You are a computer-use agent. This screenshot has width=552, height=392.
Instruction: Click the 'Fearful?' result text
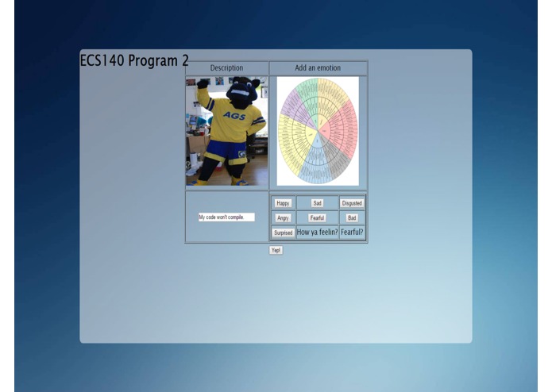(x=352, y=232)
